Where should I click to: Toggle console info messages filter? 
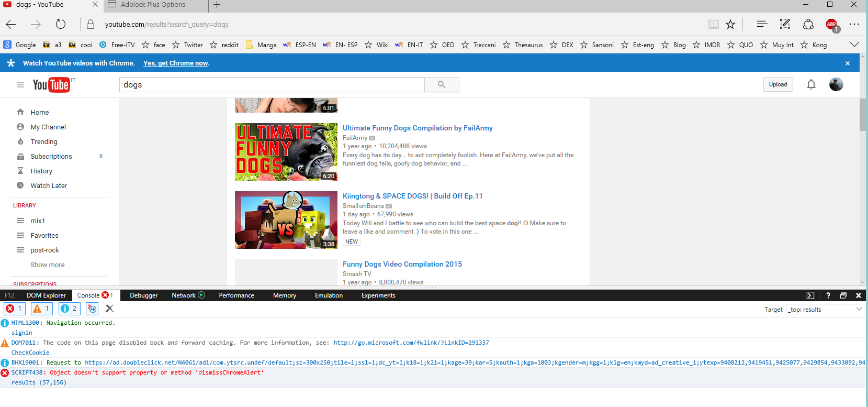(x=69, y=309)
